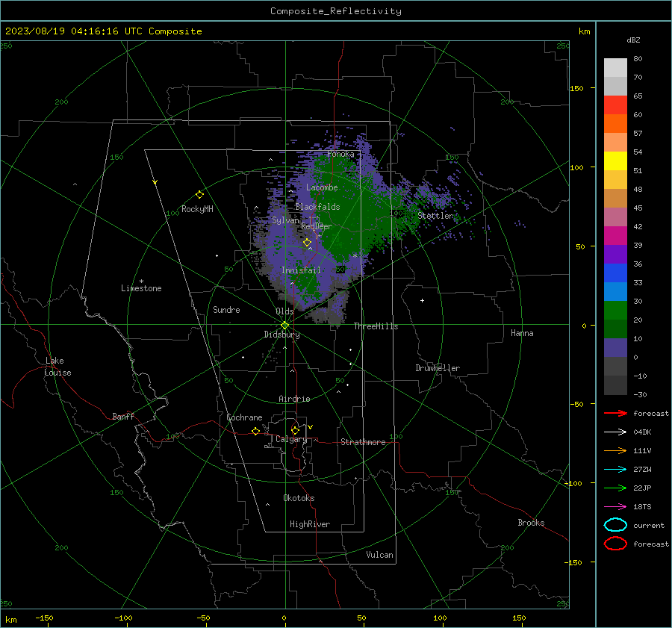The height and width of the screenshot is (628, 672).
Task: Click the cyan 27ZW arrow icon
Action: [615, 470]
